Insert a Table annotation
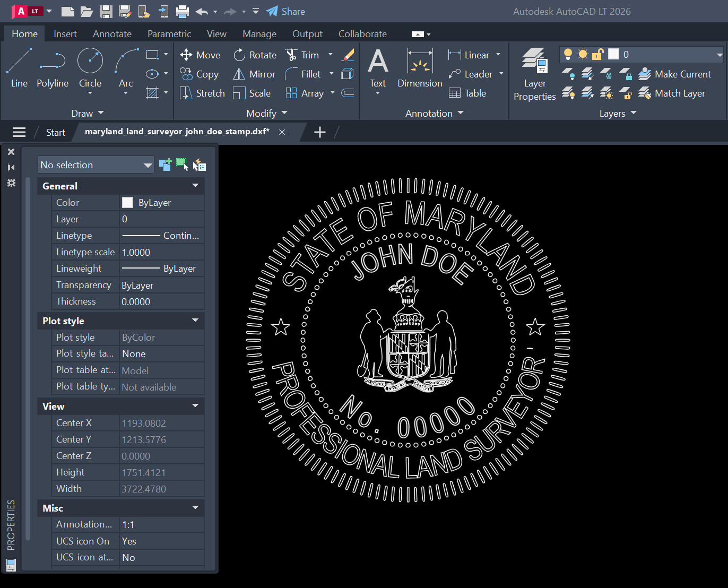Viewport: 728px width, 588px height. (x=467, y=93)
